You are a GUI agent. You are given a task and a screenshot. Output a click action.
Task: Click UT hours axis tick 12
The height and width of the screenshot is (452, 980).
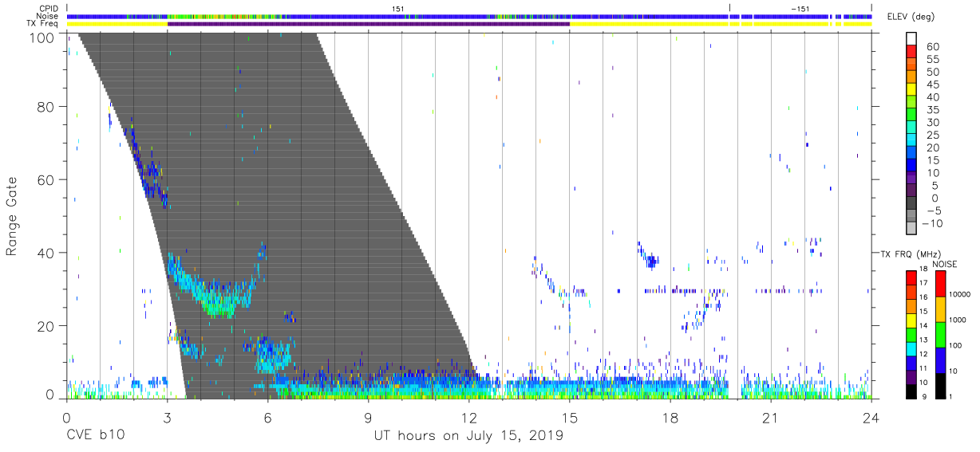pos(469,417)
